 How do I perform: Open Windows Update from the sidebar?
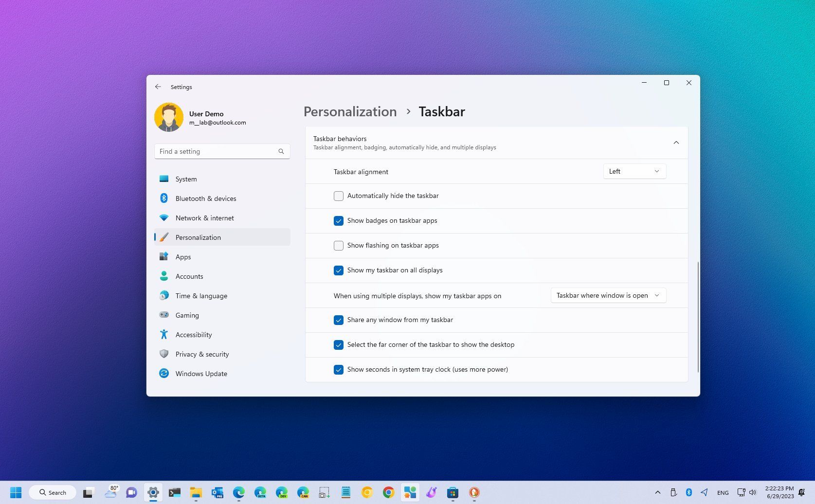201,373
